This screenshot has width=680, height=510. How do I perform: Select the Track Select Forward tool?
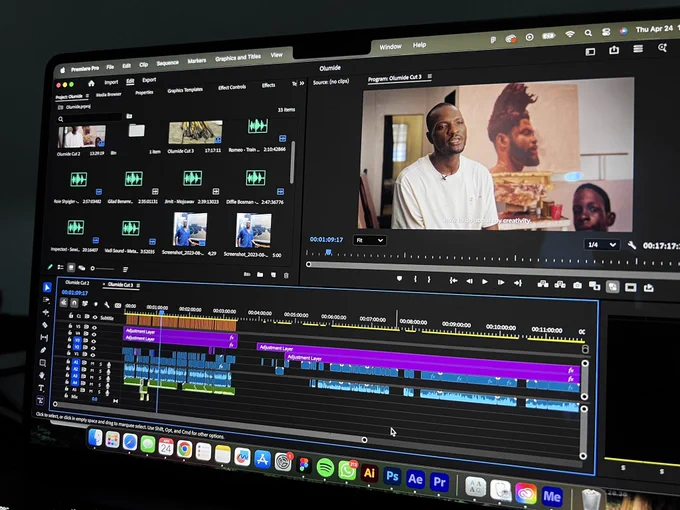(46, 300)
